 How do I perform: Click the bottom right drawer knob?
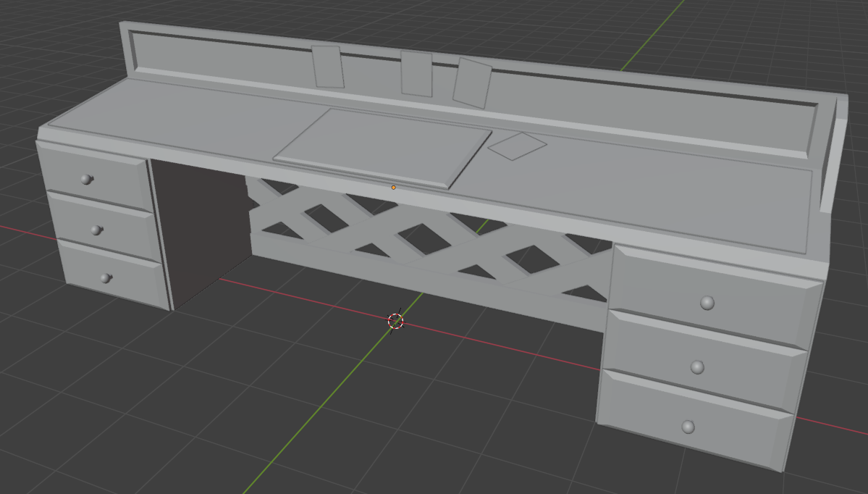(688, 427)
